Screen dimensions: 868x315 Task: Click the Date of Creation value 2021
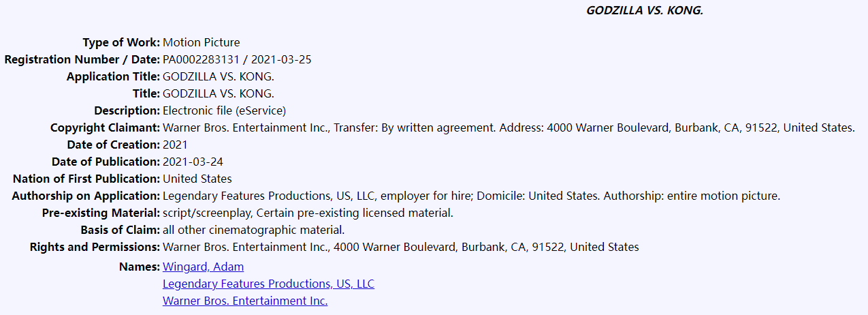[x=175, y=145]
